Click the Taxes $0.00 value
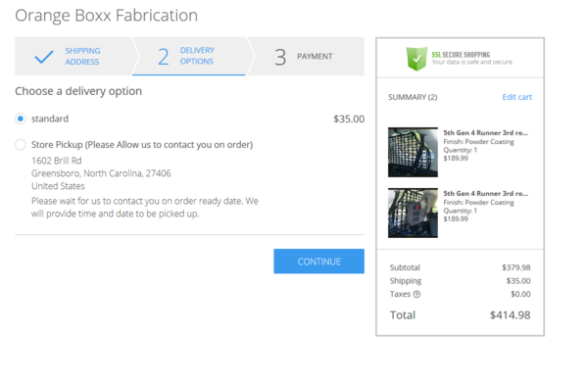 click(520, 294)
